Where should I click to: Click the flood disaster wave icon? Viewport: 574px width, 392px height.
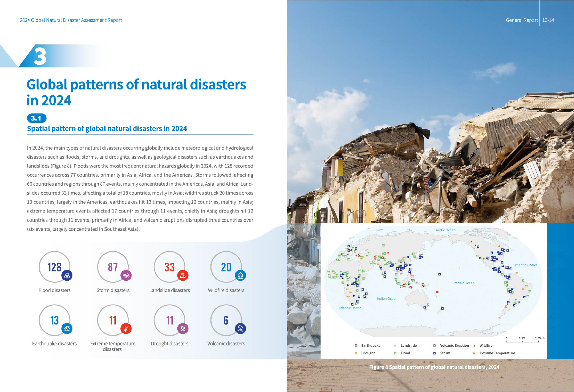[67, 275]
